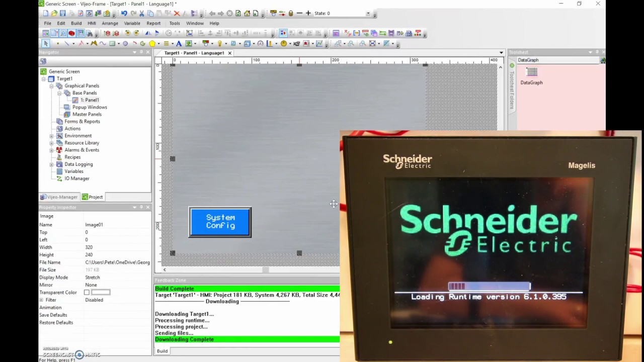Expand the Filter property row

[41, 300]
